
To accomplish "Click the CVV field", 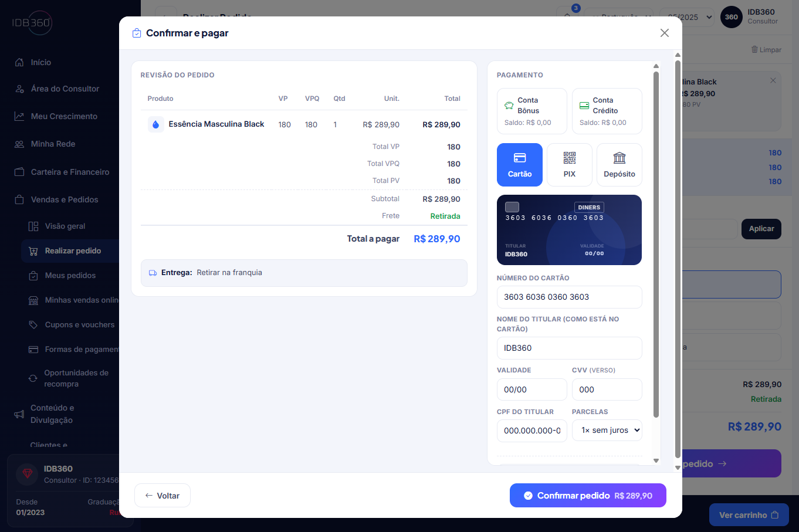I will pos(607,389).
